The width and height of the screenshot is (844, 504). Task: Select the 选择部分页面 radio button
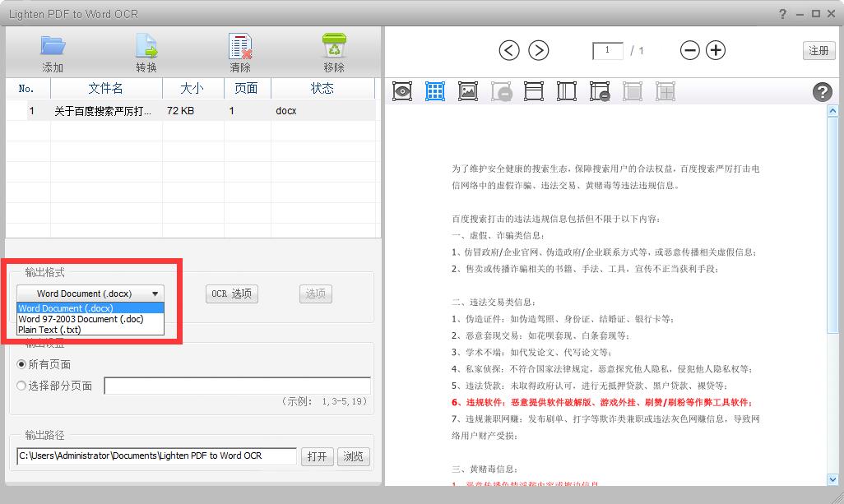(x=21, y=386)
